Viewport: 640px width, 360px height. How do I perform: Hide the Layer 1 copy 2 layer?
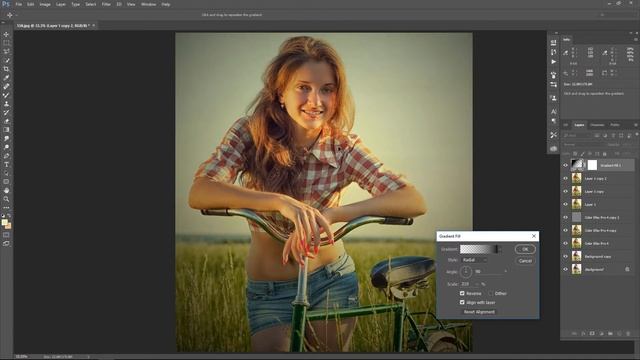click(x=566, y=178)
